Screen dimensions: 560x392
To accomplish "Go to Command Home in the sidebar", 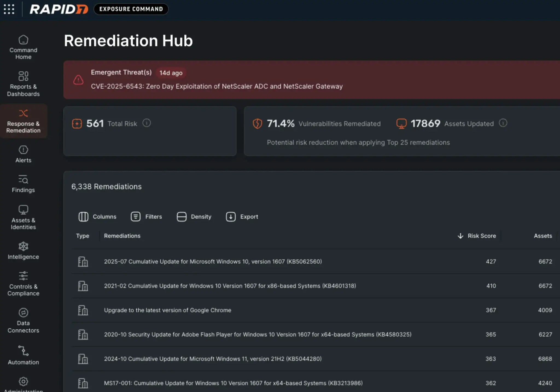I will [23, 47].
